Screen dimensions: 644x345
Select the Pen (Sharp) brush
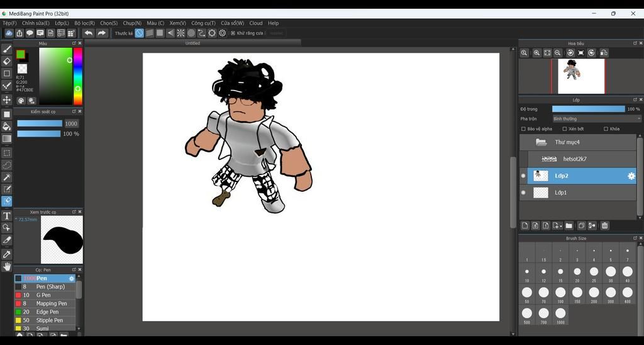pos(45,286)
